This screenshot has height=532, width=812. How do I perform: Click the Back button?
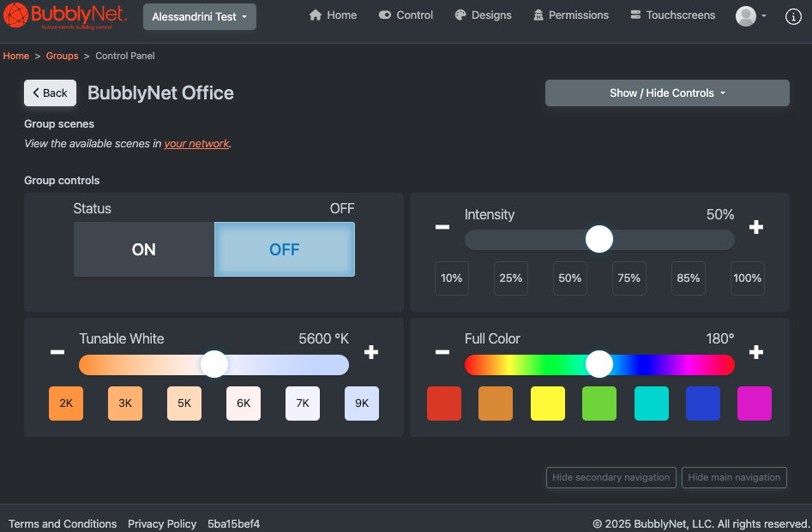point(49,93)
